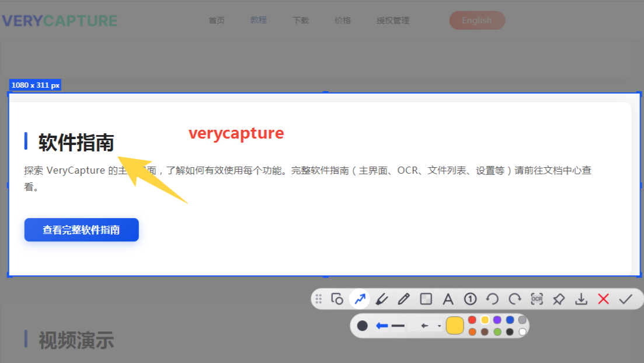
Task: Pick the solid block arrow style
Action: (x=382, y=326)
